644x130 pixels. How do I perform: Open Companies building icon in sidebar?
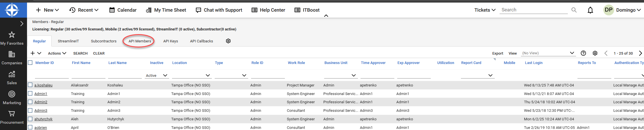(x=12, y=54)
